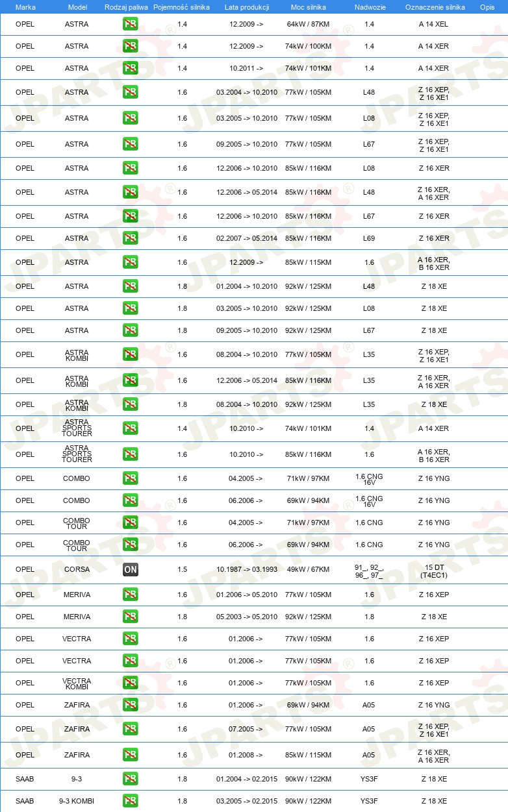Select the 74kW / 100KM power cell

tap(309, 46)
